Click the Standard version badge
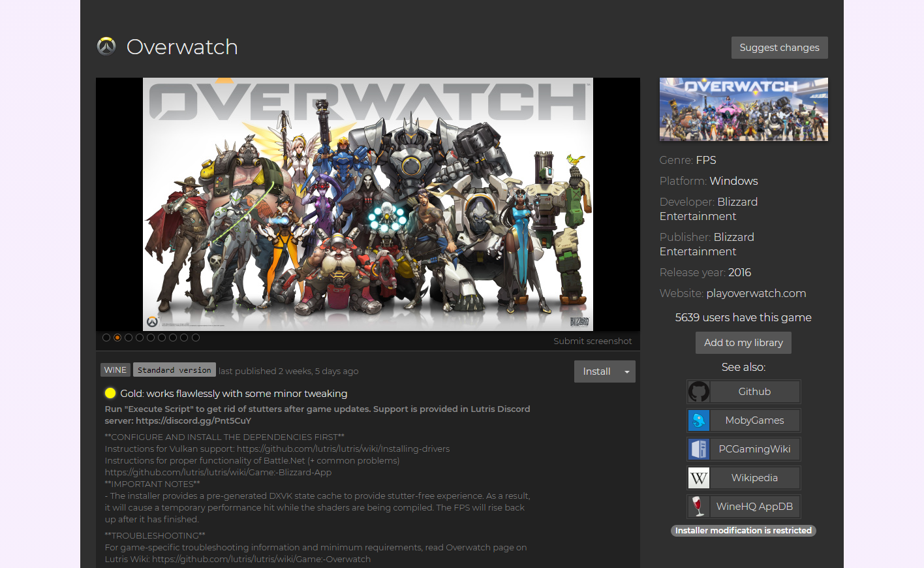Image resolution: width=924 pixels, height=568 pixels. [174, 370]
